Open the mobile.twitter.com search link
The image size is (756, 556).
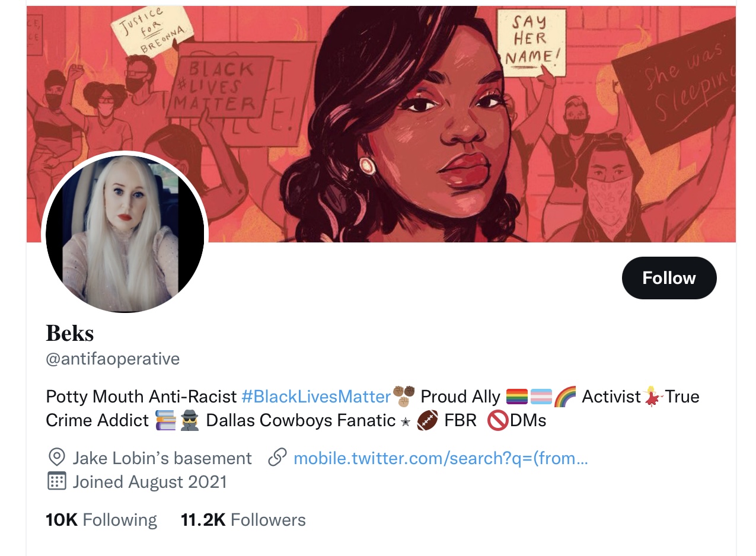(441, 458)
